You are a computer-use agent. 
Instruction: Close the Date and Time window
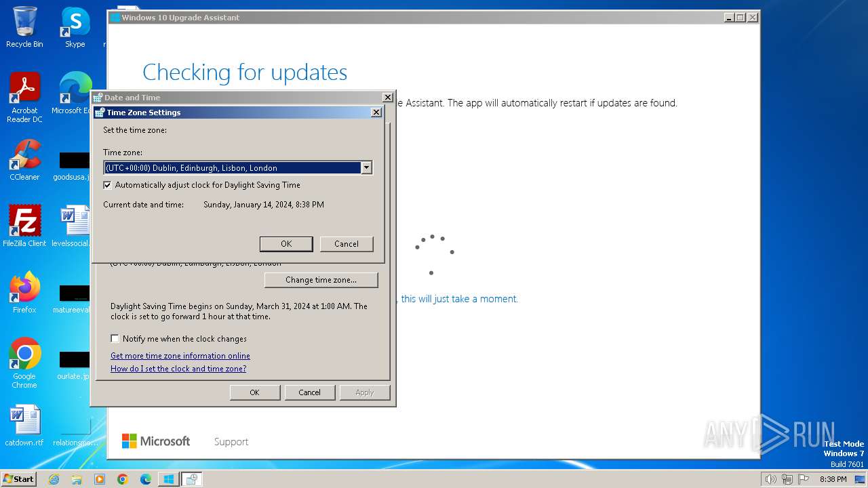(388, 98)
